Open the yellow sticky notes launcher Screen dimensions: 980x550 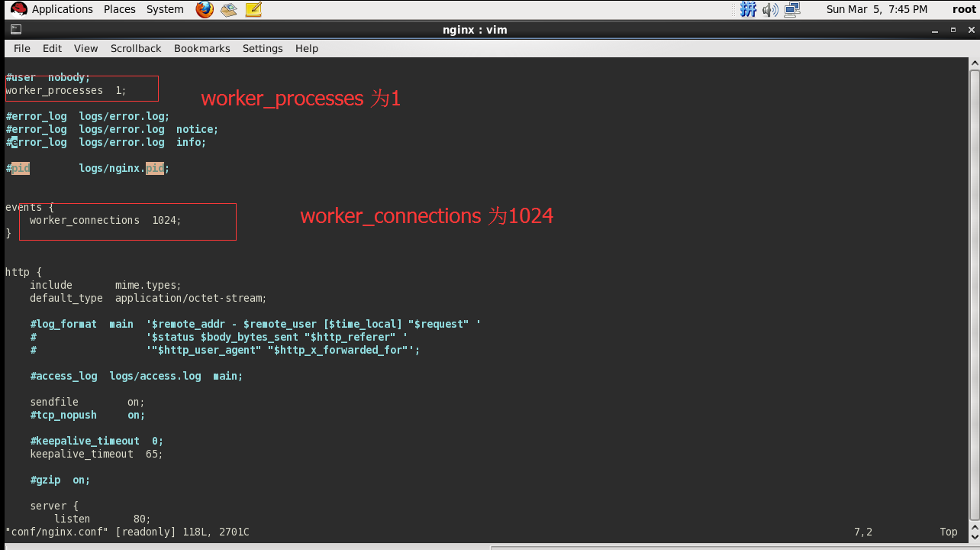(253, 9)
